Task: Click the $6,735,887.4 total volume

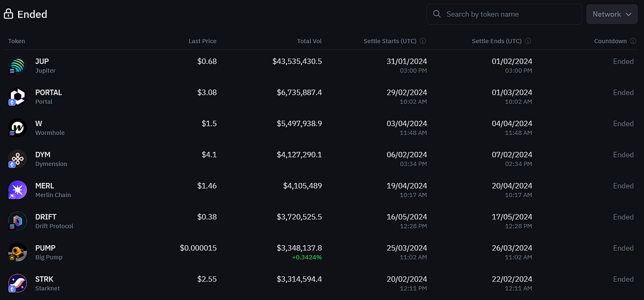Action: tap(299, 93)
